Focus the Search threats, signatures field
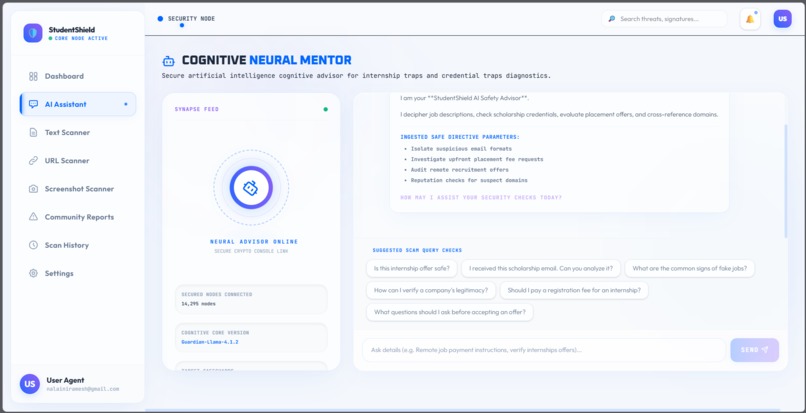806x413 pixels. [664, 19]
